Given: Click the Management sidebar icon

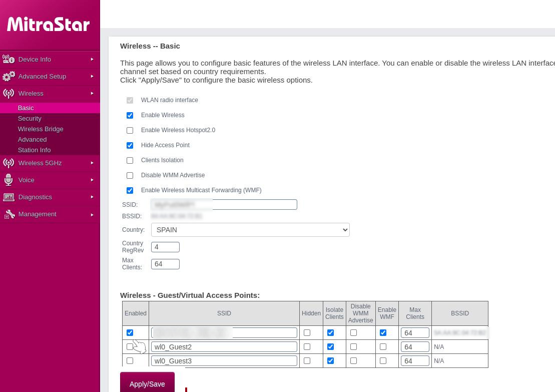Looking at the screenshot, I should pos(9,214).
